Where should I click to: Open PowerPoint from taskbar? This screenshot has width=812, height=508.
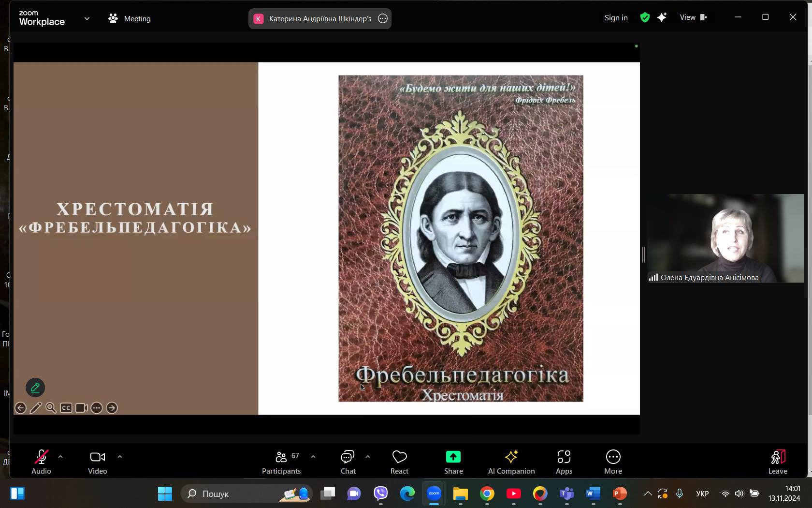(620, 493)
